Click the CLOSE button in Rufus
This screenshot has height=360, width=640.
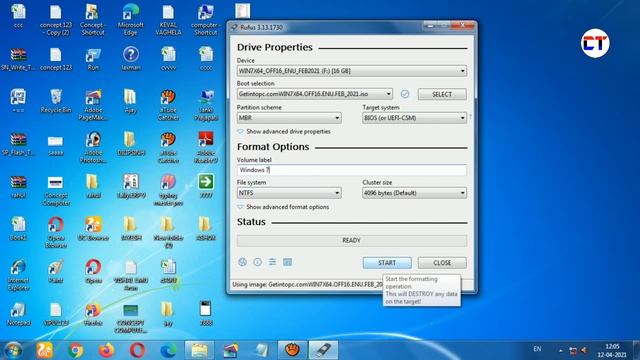point(442,263)
